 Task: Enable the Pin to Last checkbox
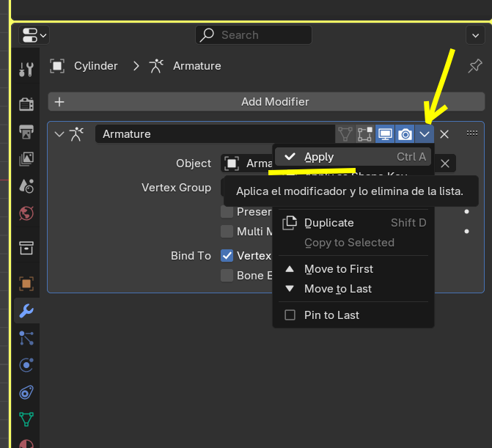(x=290, y=315)
